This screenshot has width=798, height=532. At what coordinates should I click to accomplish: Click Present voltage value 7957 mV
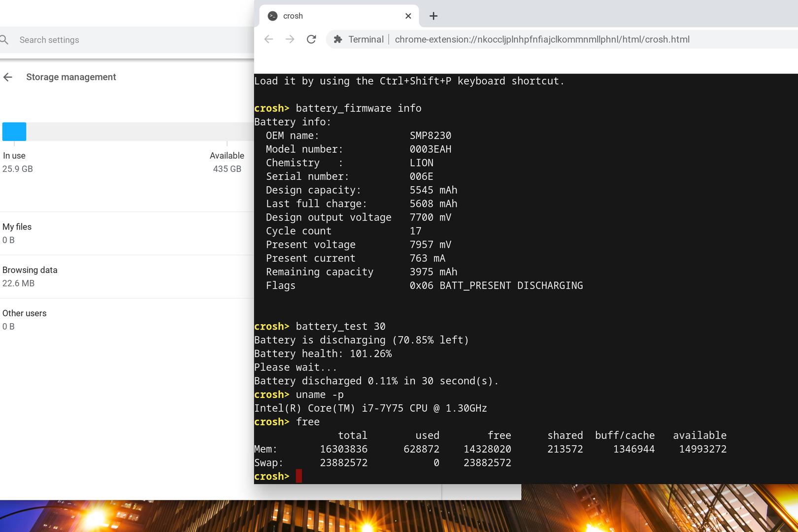tap(431, 245)
